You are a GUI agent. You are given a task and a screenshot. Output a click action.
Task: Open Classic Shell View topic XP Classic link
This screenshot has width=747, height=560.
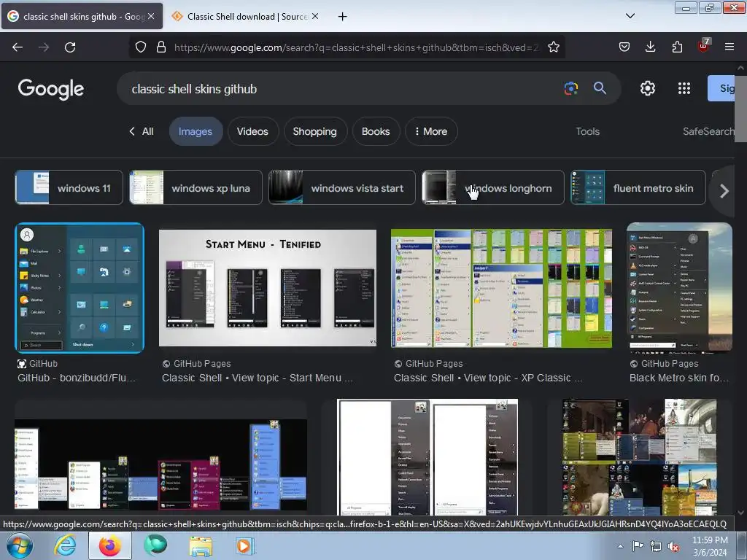pyautogui.click(x=488, y=378)
